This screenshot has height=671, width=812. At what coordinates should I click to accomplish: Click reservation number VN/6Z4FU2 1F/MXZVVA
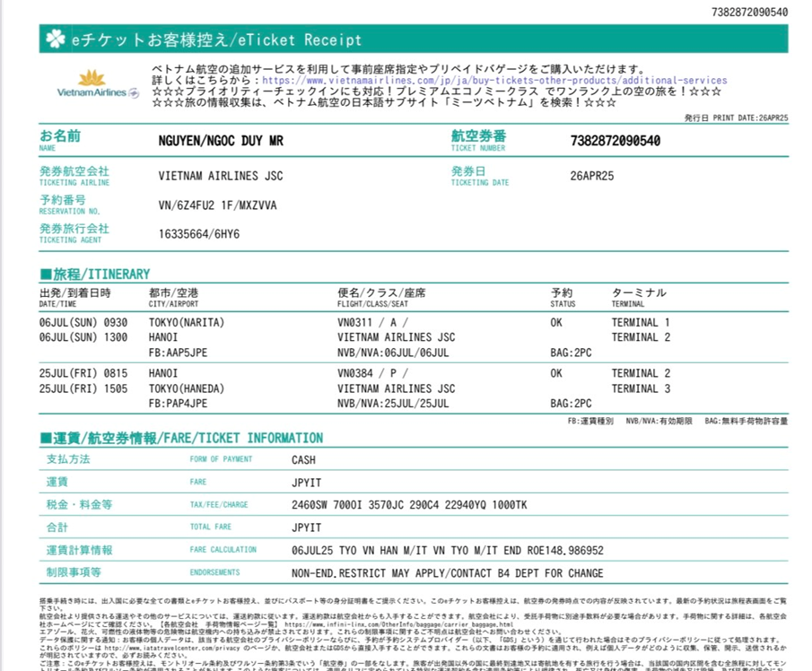pos(217,205)
